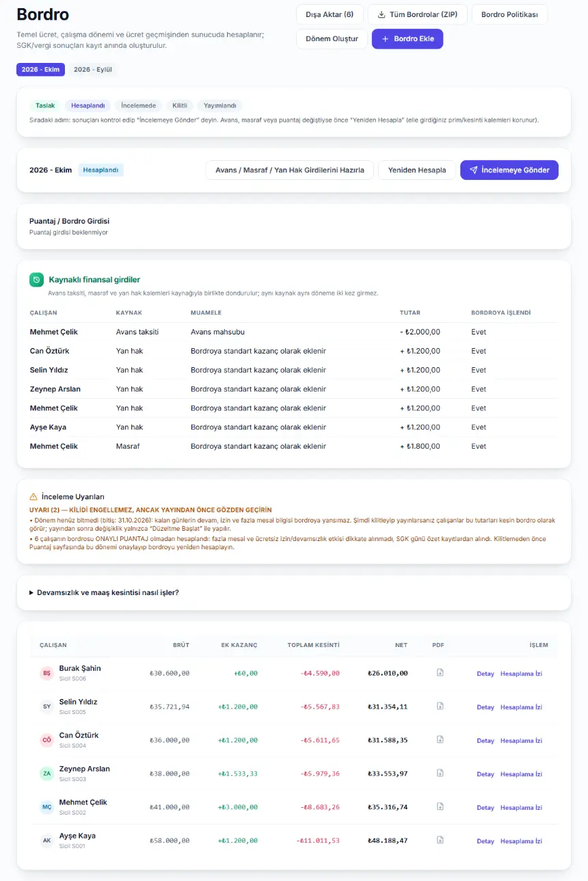This screenshot has width=588, height=881.
Task: Download PDF for Zeynep Arslan's payroll
Action: 440,773
